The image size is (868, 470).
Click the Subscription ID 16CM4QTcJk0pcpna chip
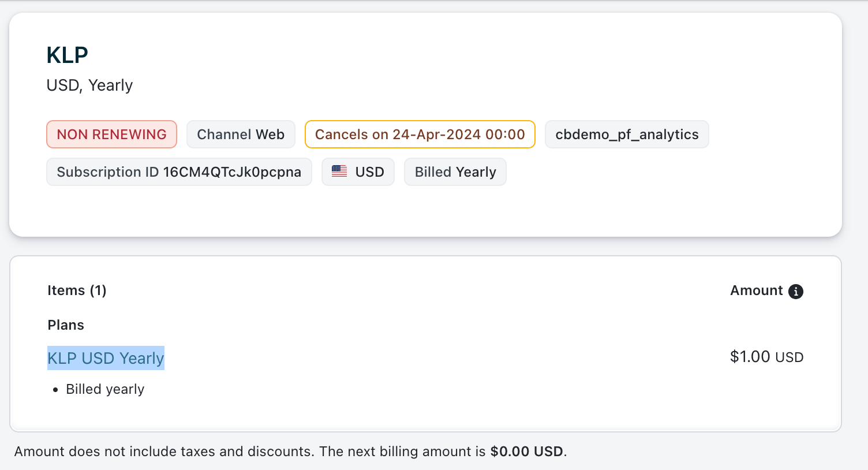pyautogui.click(x=179, y=172)
